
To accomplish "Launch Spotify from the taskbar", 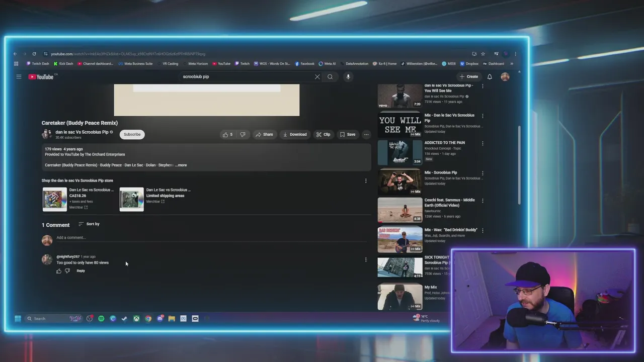I will 101,318.
